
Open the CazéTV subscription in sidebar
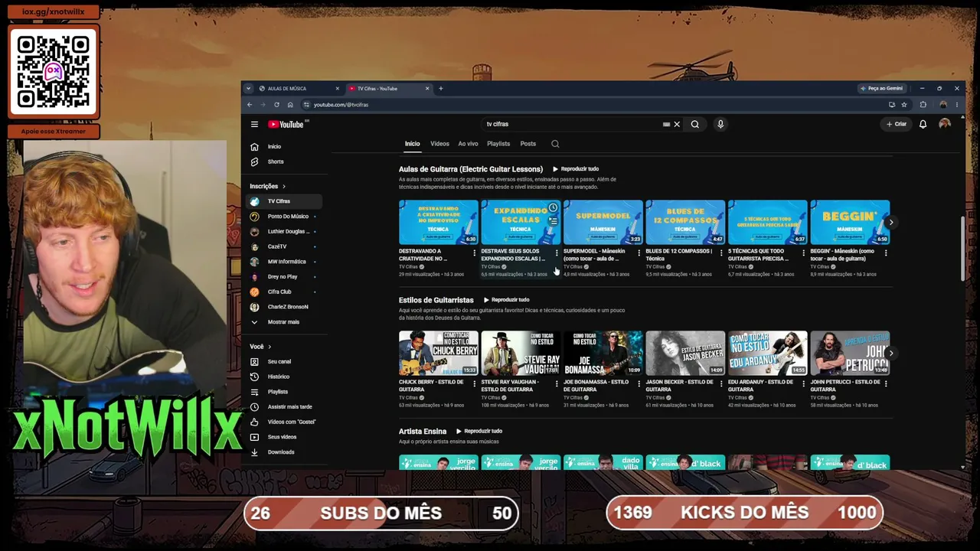[x=282, y=246]
